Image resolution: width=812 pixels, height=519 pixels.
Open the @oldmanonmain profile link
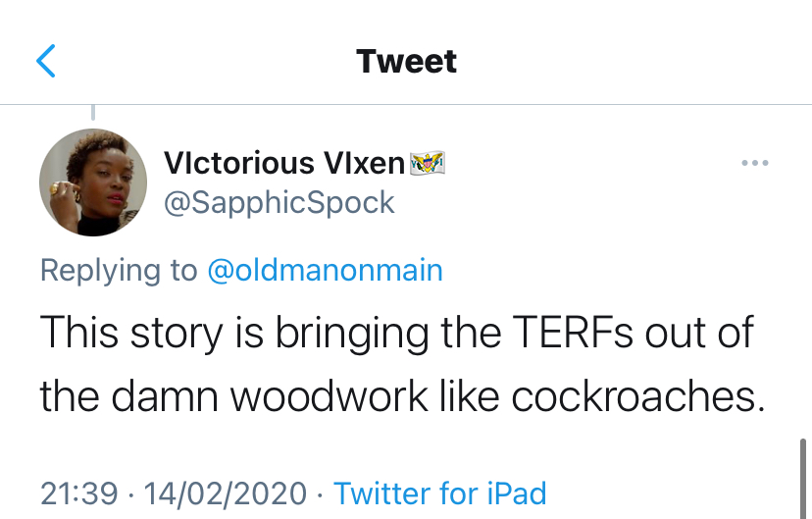click(325, 270)
